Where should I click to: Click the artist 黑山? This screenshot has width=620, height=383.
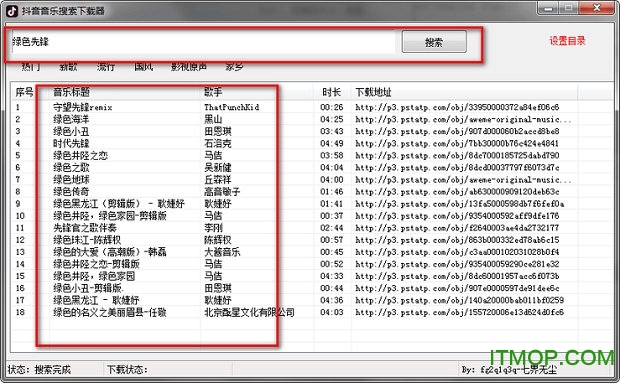point(213,119)
